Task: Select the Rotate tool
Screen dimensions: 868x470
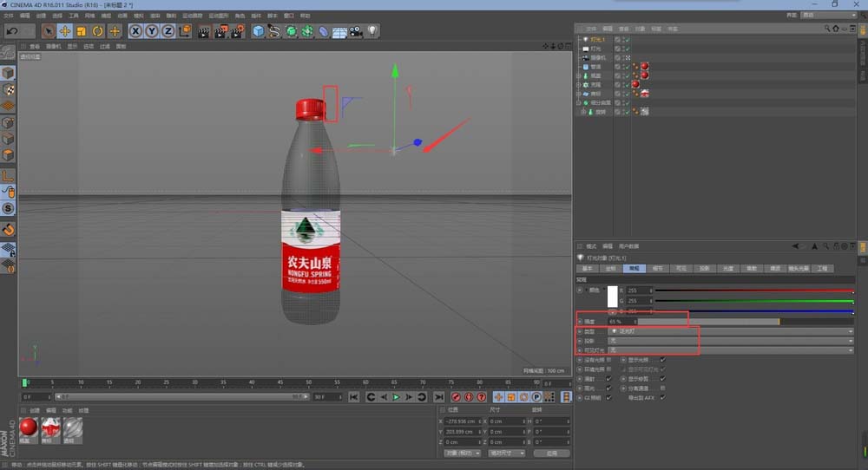Action: click(97, 31)
